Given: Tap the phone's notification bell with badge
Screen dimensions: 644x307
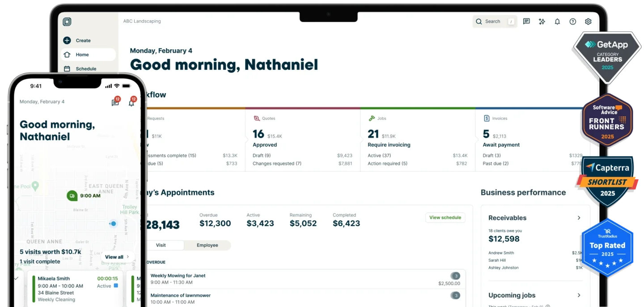Looking at the screenshot, I should [x=131, y=102].
